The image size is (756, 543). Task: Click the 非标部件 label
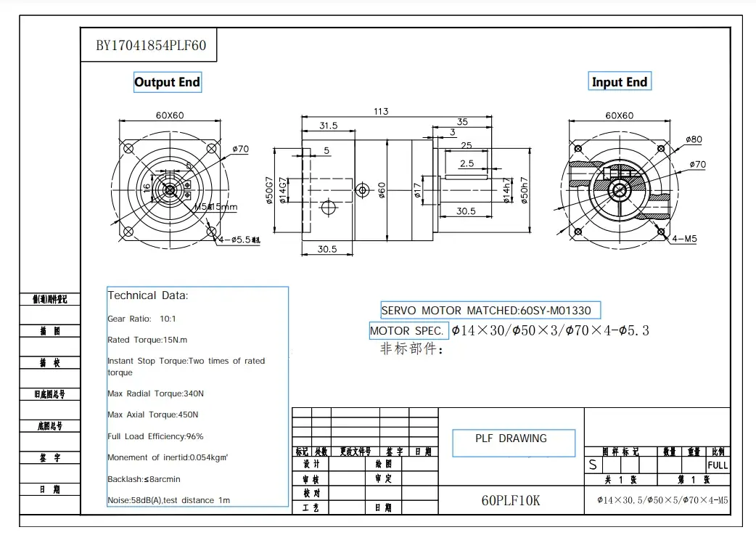[411, 348]
